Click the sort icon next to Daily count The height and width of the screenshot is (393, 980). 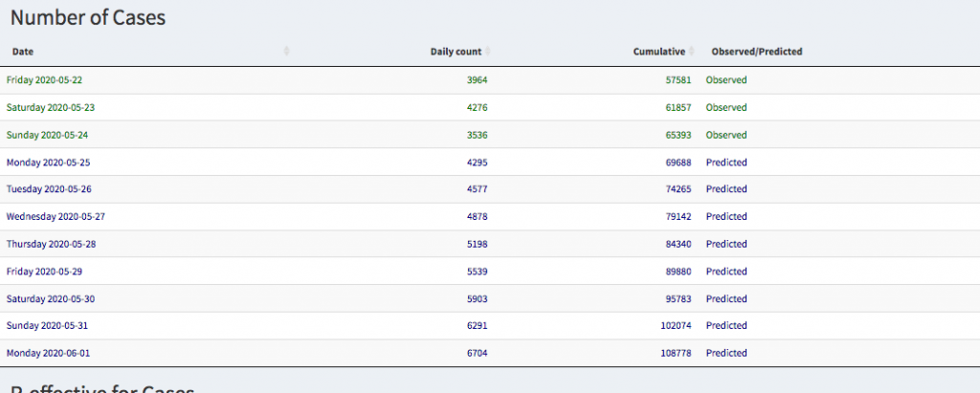coord(488,52)
